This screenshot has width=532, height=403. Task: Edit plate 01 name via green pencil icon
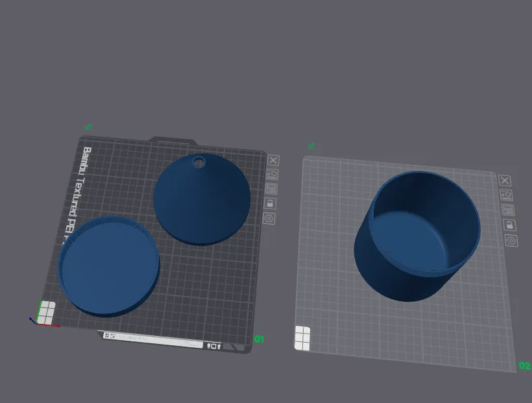[89, 127]
